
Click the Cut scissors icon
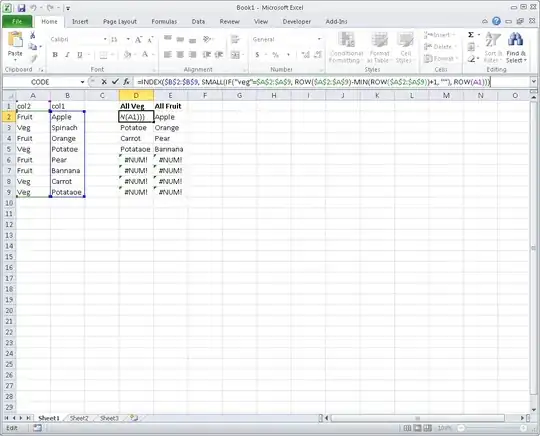tap(33, 35)
